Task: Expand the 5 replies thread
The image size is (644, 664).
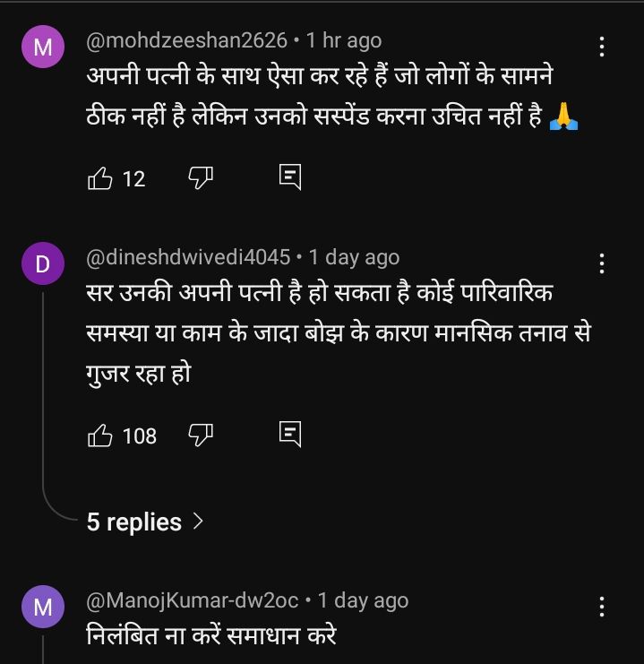Action: pyautogui.click(x=134, y=522)
